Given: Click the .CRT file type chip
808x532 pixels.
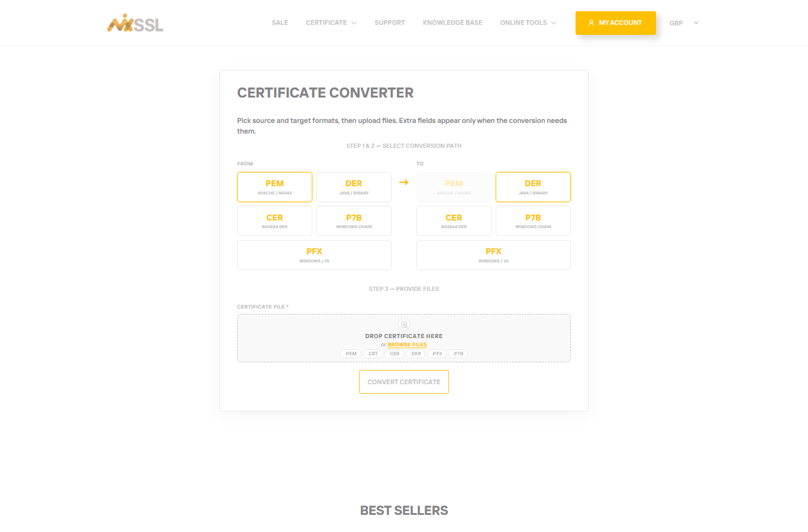Looking at the screenshot, I should click(x=373, y=353).
